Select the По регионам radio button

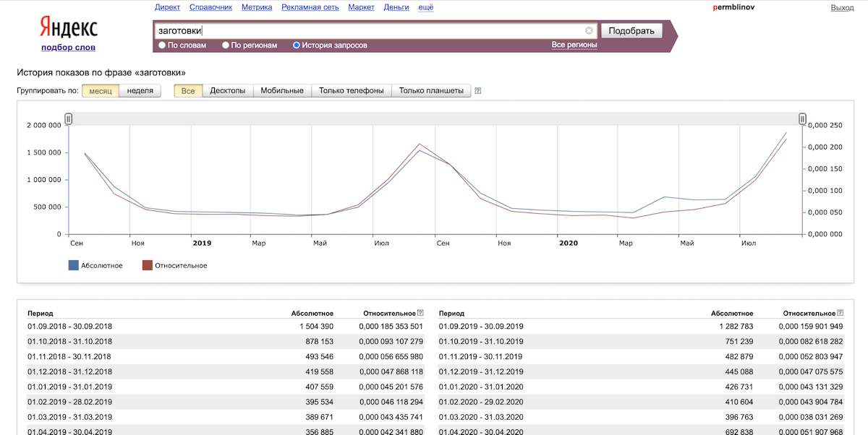click(226, 45)
